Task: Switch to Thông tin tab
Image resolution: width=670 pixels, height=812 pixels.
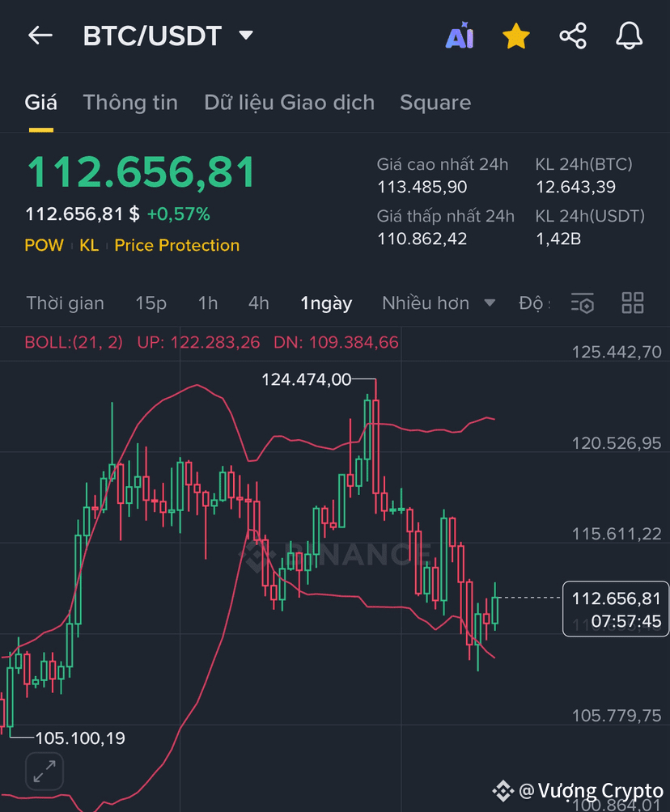Action: point(130,103)
